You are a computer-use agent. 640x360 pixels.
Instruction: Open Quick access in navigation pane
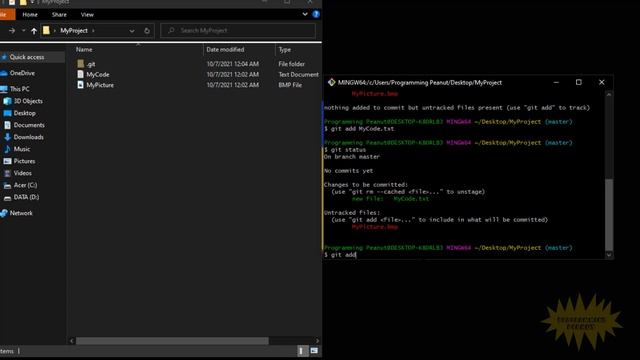(27, 57)
